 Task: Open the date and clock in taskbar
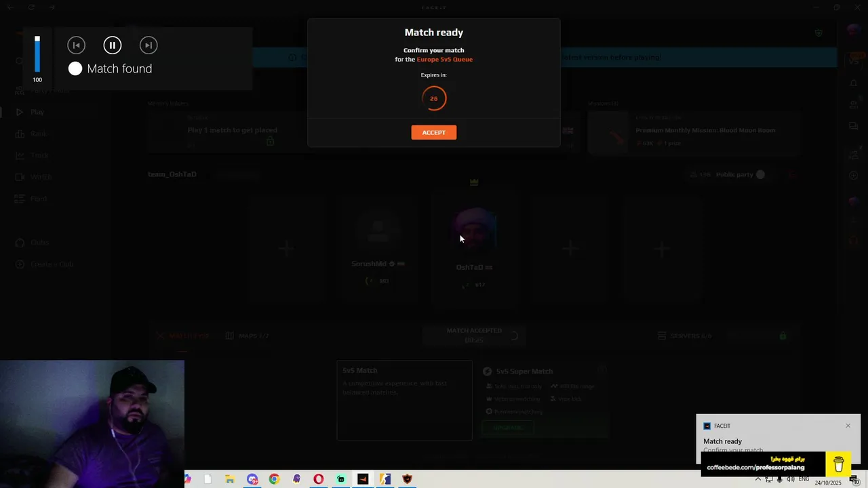pyautogui.click(x=828, y=482)
